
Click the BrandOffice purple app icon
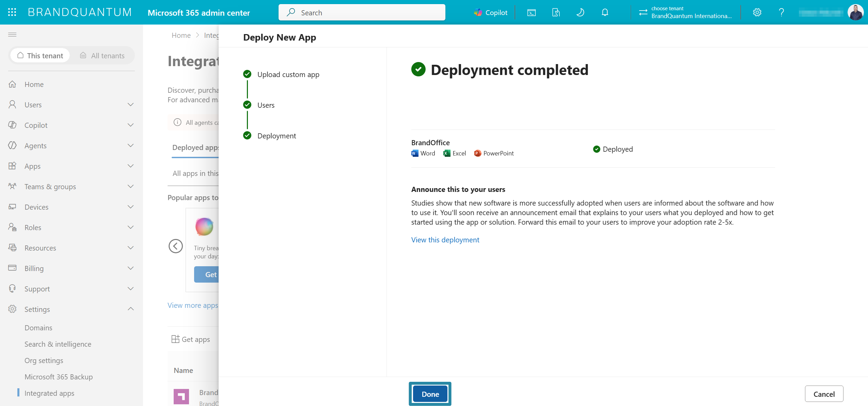tap(181, 397)
